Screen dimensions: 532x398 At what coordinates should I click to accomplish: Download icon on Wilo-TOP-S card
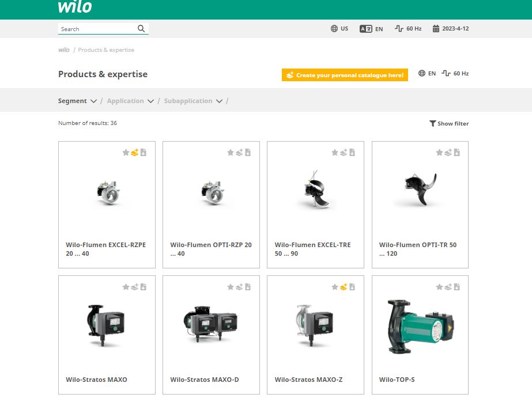click(x=456, y=287)
